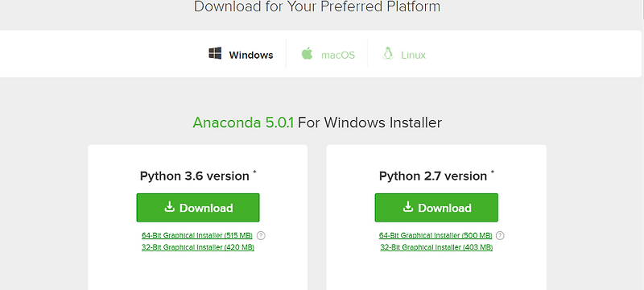Image resolution: width=644 pixels, height=290 pixels.
Task: Click the Download for Your Preferred Platform heading
Action: tap(317, 6)
